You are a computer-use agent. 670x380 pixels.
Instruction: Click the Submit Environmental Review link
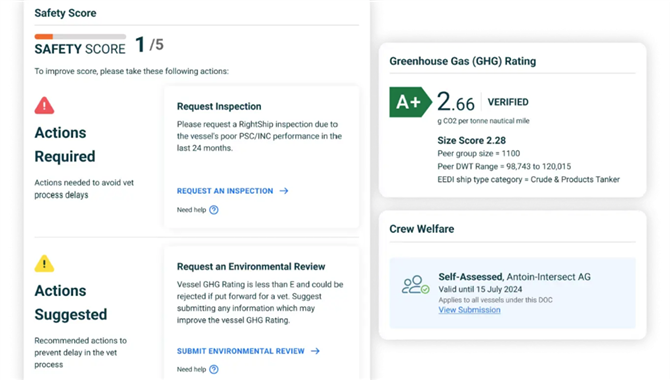(x=241, y=351)
